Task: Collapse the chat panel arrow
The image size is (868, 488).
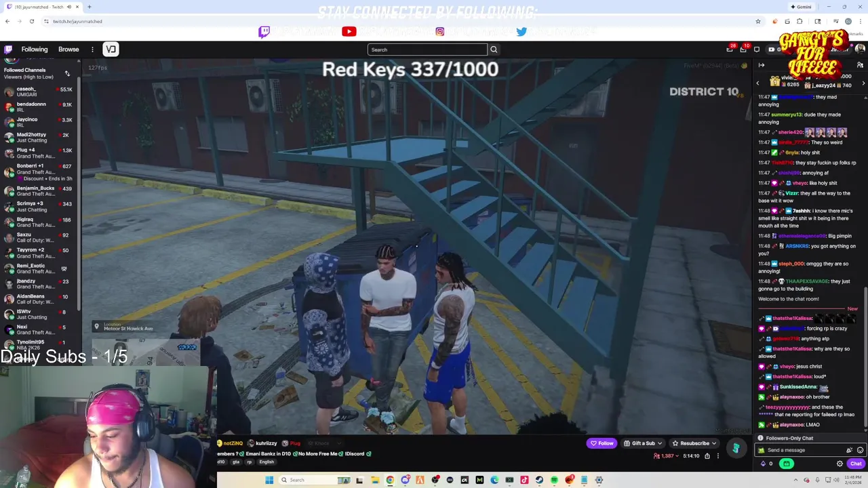Action: pos(762,65)
